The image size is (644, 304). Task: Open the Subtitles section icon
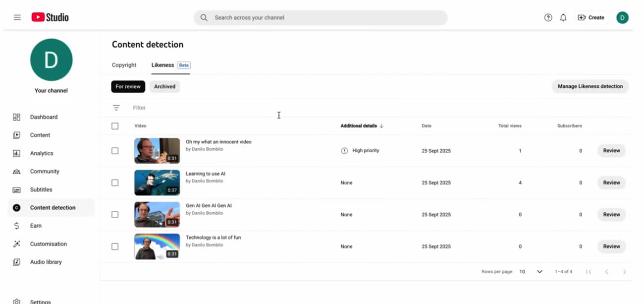pos(16,189)
